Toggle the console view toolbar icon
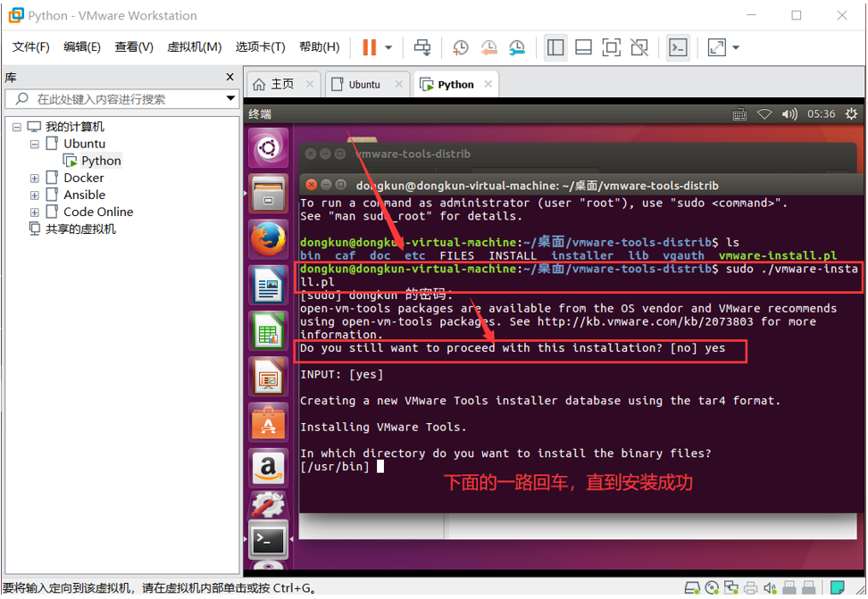 (678, 47)
